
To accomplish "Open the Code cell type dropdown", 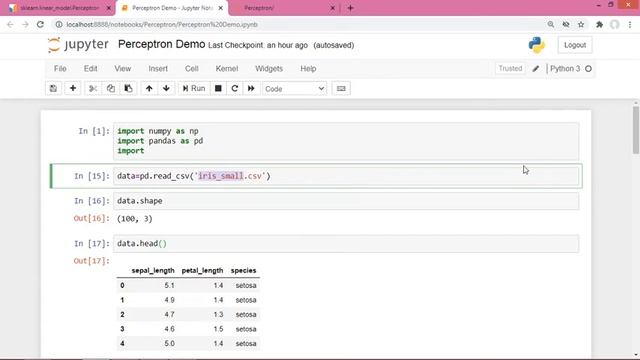I will [294, 89].
